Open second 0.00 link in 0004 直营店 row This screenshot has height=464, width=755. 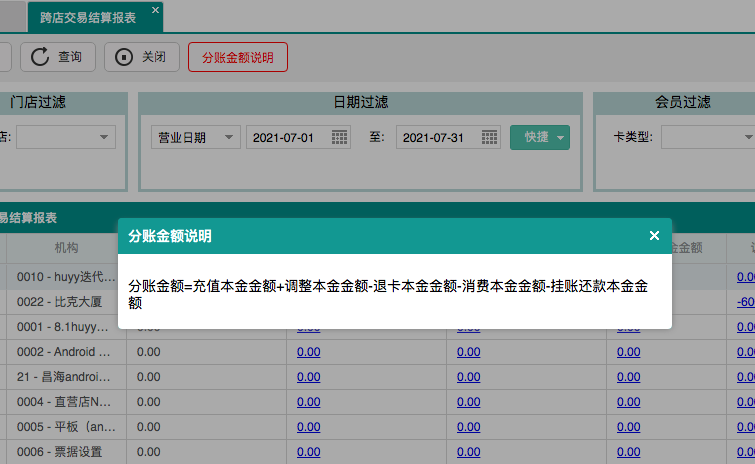pyautogui.click(x=469, y=402)
